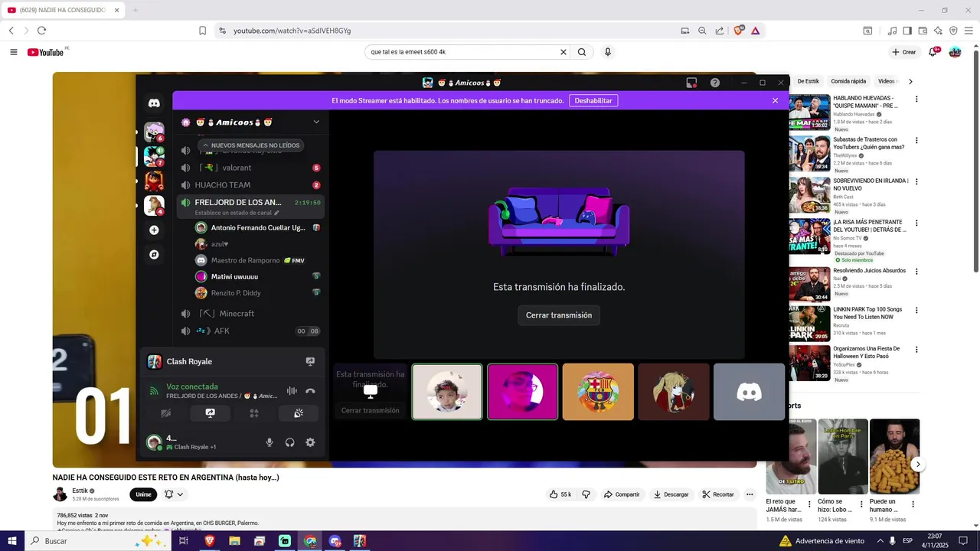Select Comida rápida filter chip
Image resolution: width=980 pixels, height=551 pixels.
tap(848, 81)
